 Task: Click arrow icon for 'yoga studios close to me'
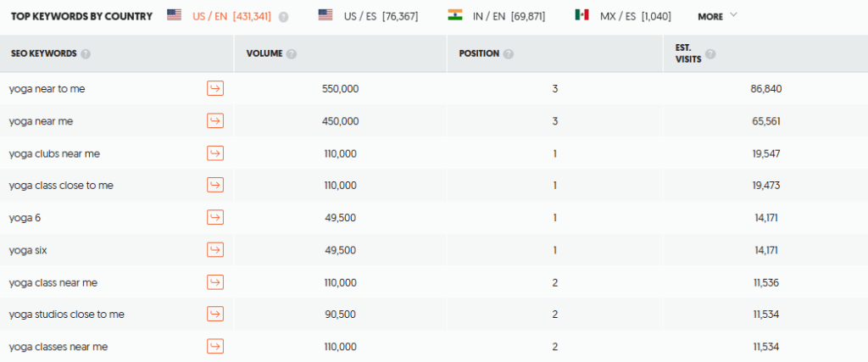[215, 315]
